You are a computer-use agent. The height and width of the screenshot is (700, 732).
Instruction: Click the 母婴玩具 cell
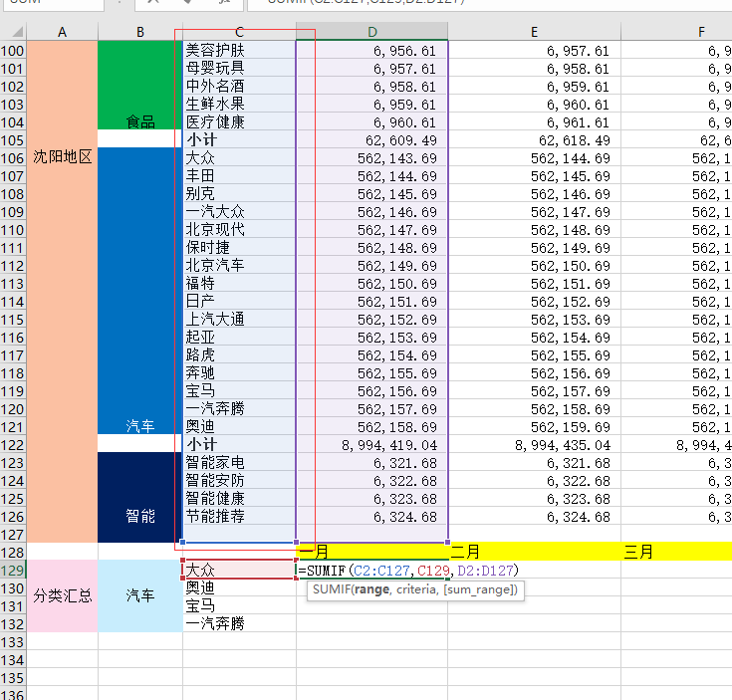239,68
